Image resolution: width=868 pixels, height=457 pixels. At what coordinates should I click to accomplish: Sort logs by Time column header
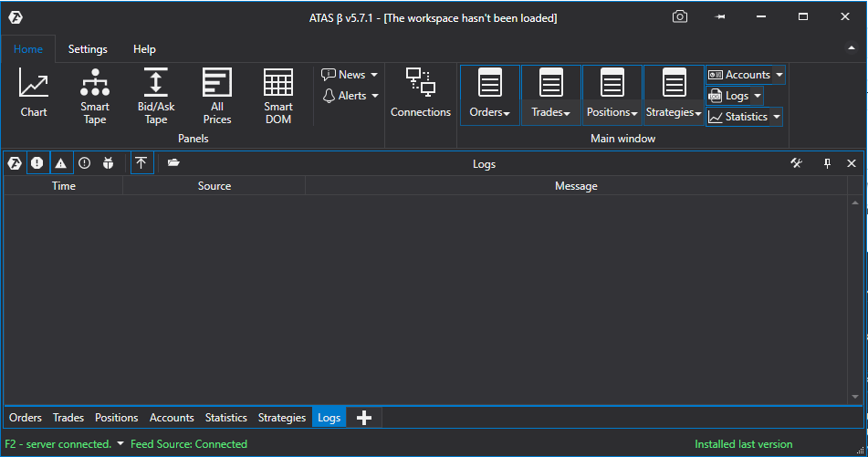(x=64, y=186)
